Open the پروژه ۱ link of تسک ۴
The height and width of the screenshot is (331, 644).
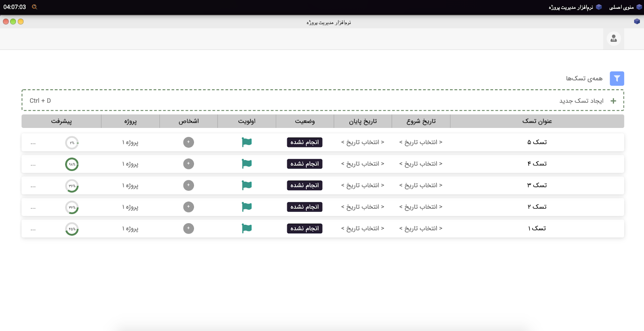tap(130, 164)
